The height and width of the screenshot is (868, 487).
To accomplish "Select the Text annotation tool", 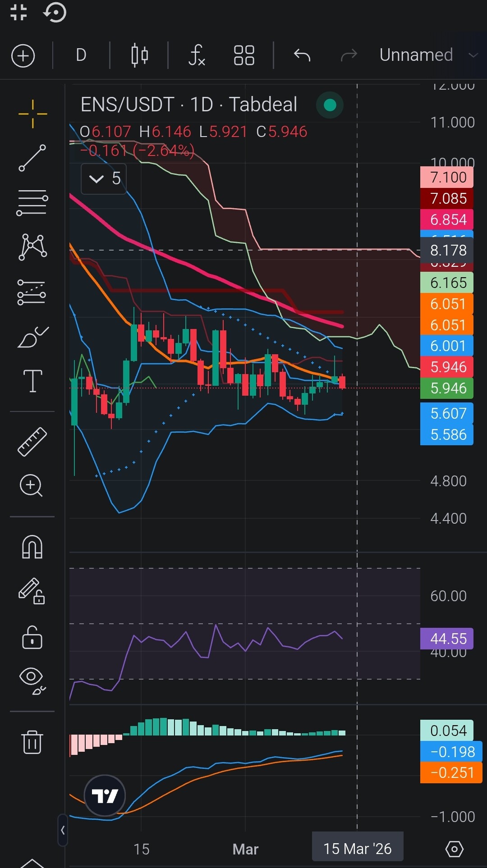I will (x=32, y=381).
